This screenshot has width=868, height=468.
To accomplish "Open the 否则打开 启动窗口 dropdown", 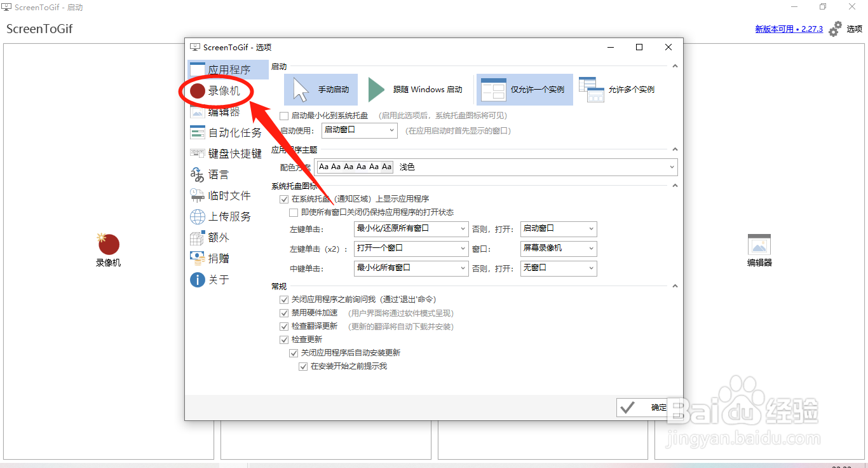I will (x=559, y=228).
